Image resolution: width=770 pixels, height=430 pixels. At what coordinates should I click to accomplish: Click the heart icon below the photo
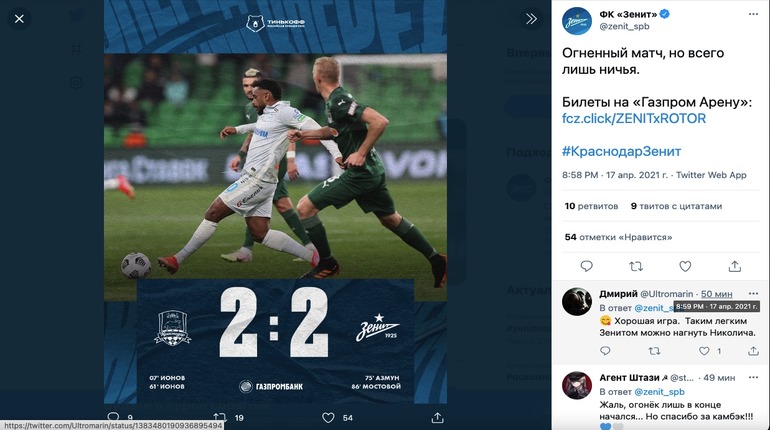[328, 418]
